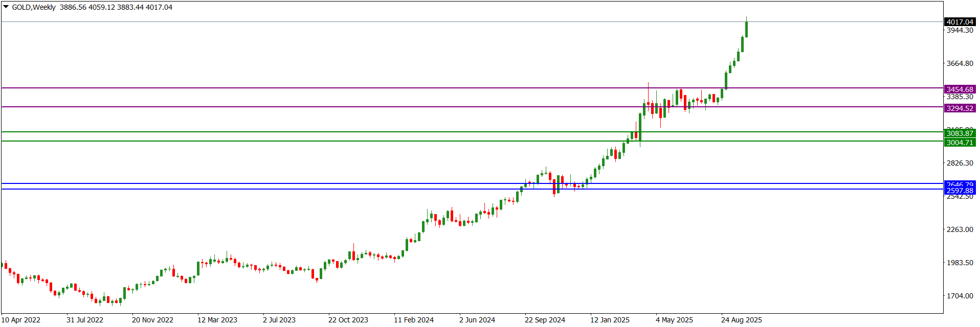This screenshot has height=327, width=980.
Task: Click the triangle arrow beside GOLD,Weekly
Action: coord(6,7)
